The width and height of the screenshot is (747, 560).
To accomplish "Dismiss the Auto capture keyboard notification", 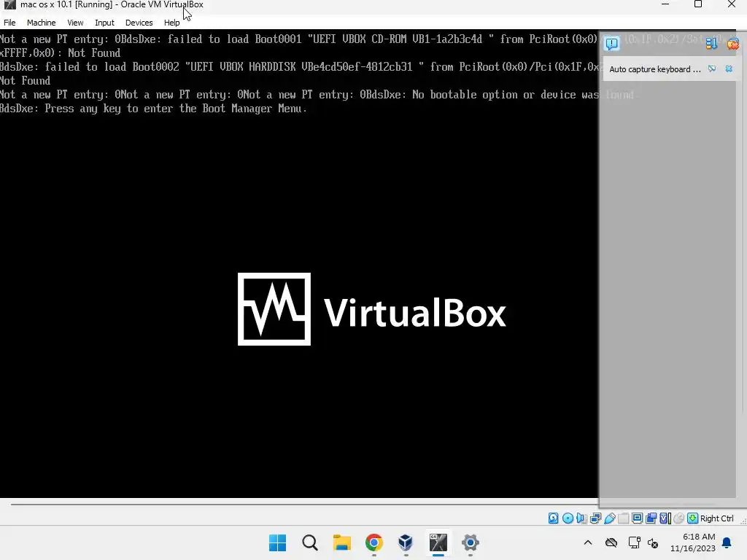I will [x=729, y=69].
